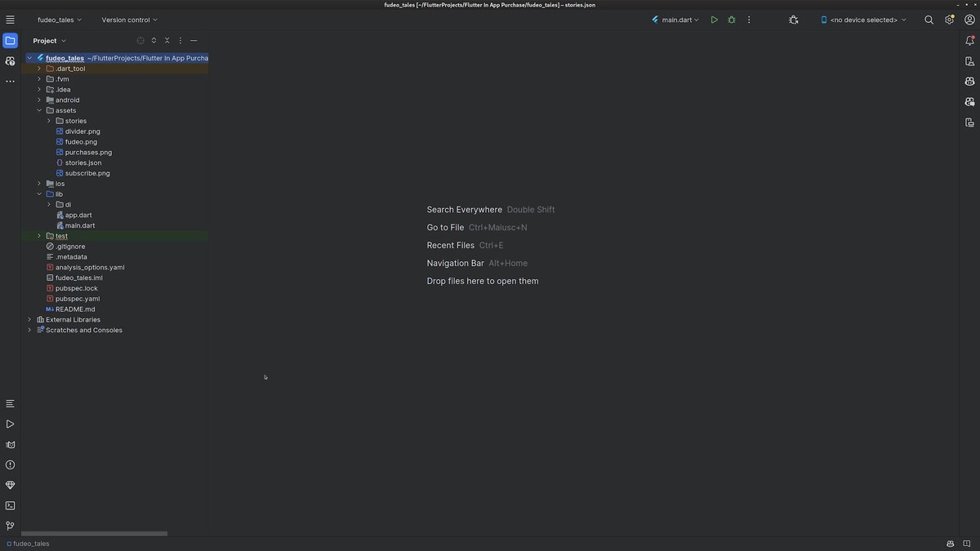
Task: Collapse the assets folder
Action: (x=39, y=110)
